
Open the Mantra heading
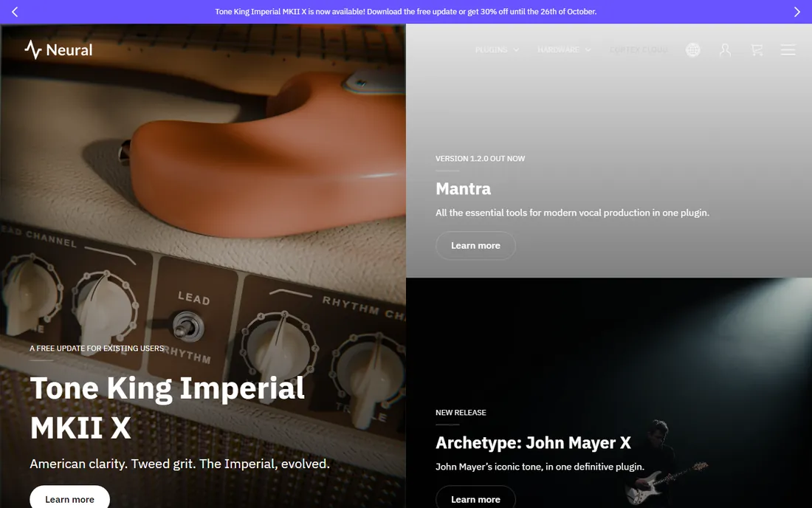(463, 188)
